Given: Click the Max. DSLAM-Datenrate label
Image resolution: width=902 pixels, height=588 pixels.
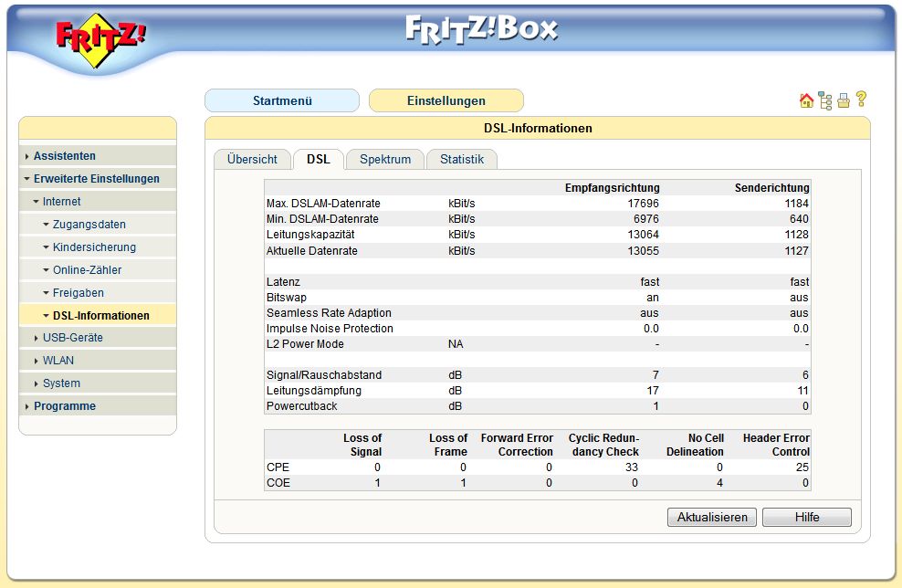Looking at the screenshot, I should coord(323,204).
